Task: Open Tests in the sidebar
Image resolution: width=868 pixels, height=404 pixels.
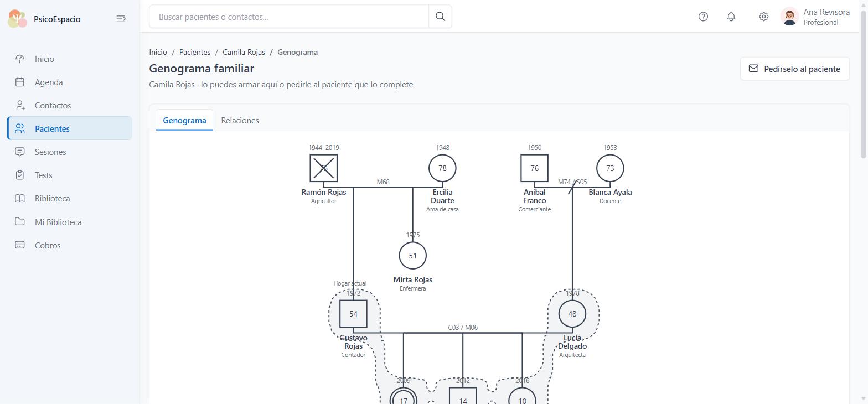Action: pos(70,175)
